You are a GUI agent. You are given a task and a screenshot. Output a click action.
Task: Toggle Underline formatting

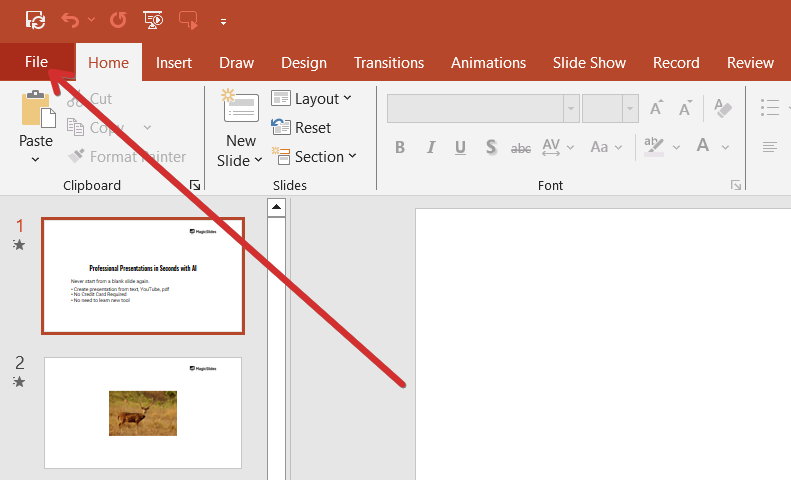460,147
